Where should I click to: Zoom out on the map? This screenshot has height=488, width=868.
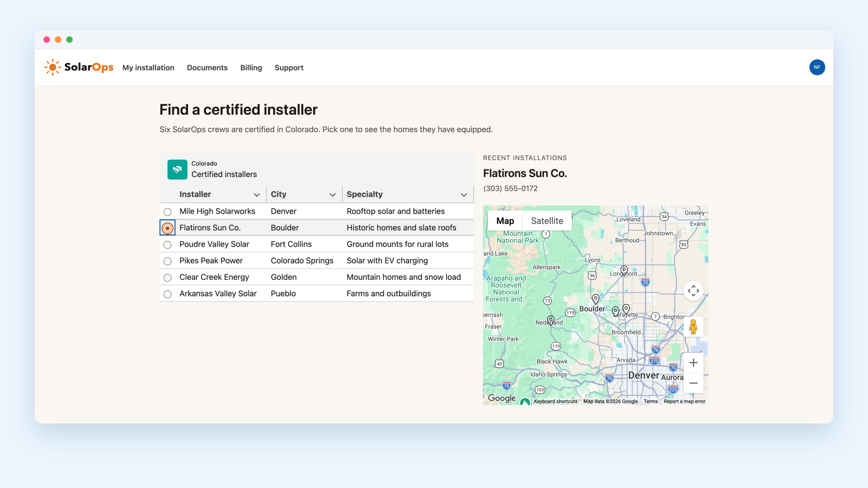693,383
